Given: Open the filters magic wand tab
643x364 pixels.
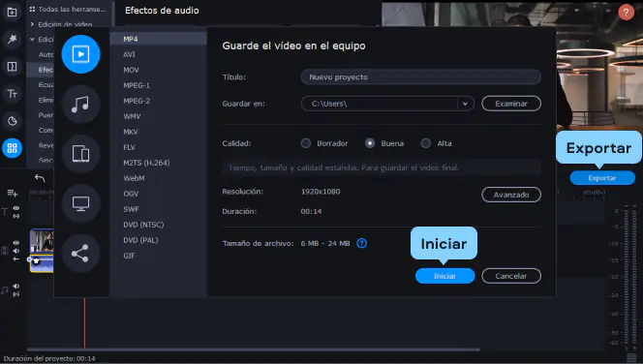Looking at the screenshot, I should pyautogui.click(x=12, y=39).
